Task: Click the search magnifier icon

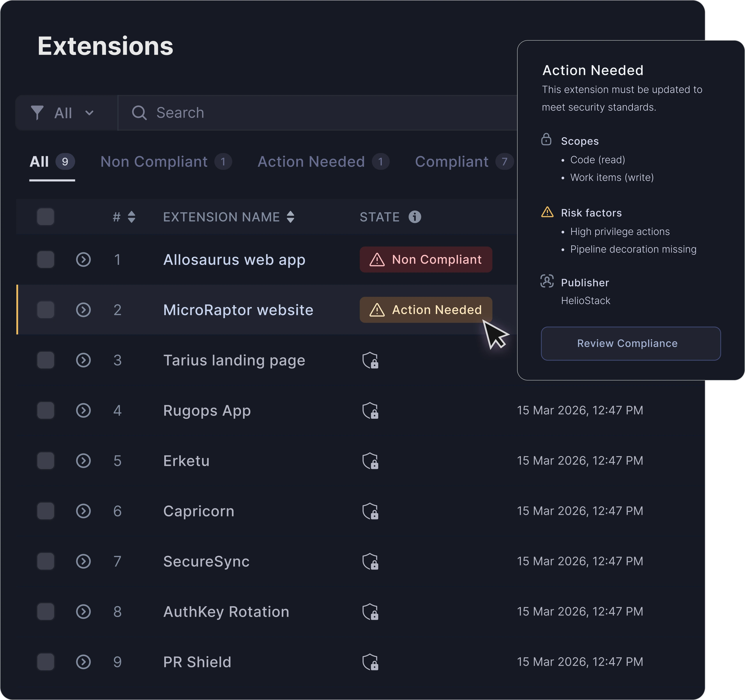Action: (x=139, y=112)
